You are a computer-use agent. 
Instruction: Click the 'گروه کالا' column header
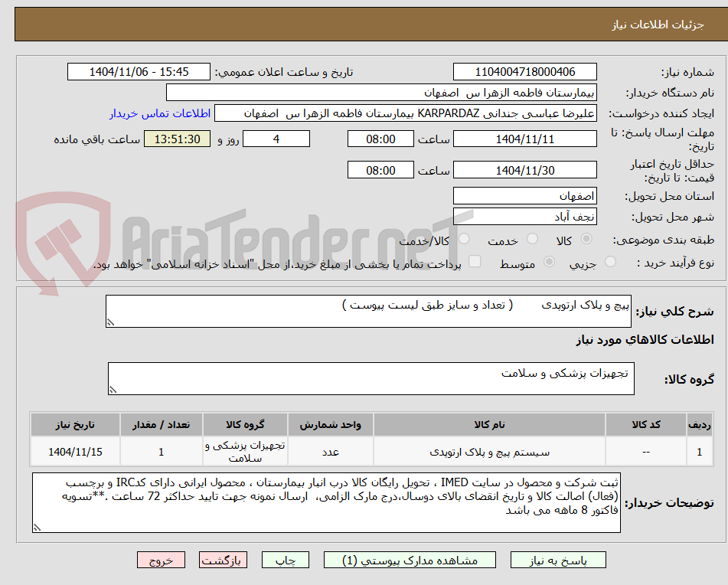[245, 425]
